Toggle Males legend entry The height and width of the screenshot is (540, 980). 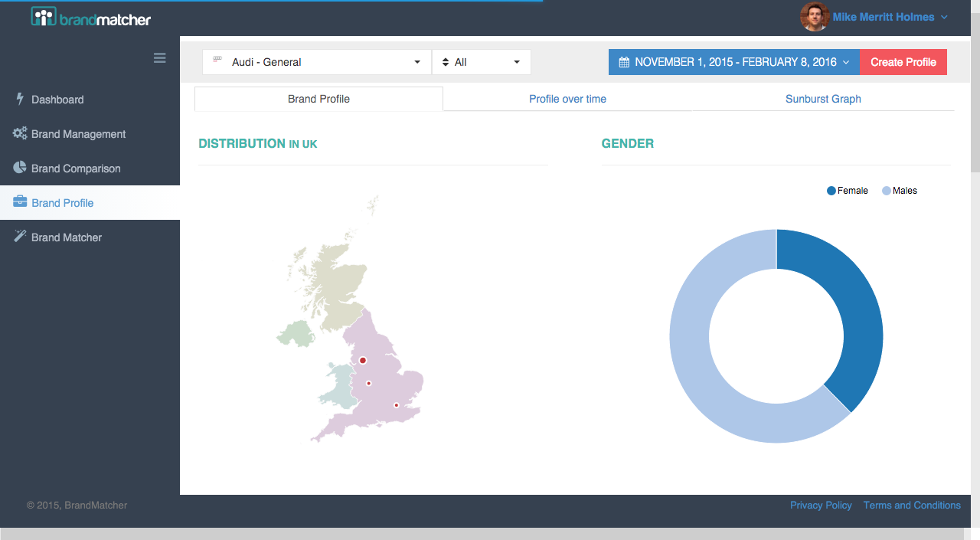(900, 191)
